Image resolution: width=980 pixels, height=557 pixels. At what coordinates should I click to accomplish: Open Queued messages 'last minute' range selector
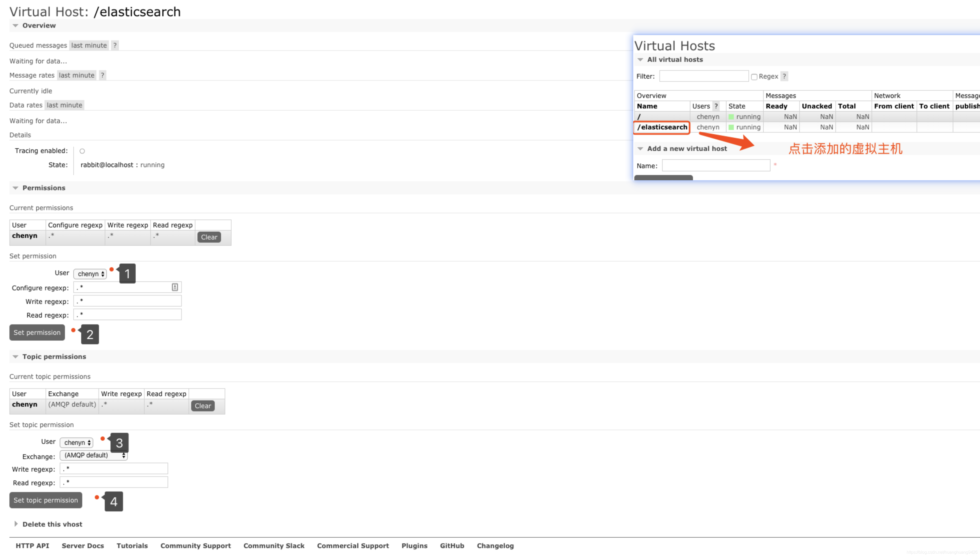click(89, 45)
